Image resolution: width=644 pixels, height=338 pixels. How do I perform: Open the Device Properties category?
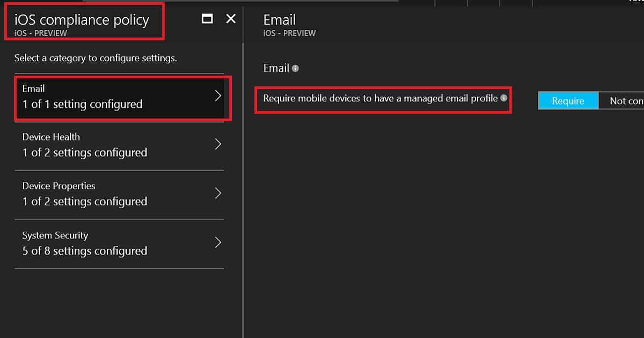(119, 195)
